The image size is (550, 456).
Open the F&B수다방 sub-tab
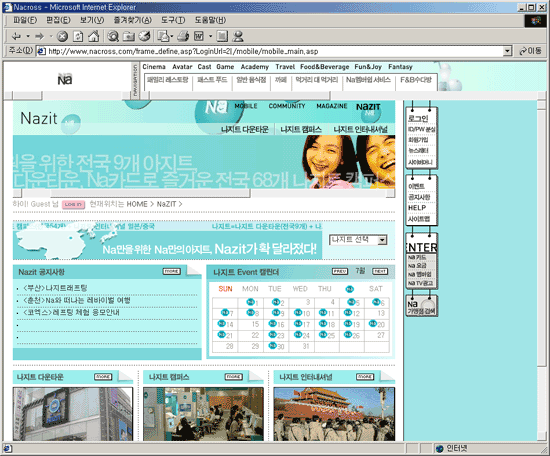tap(416, 80)
